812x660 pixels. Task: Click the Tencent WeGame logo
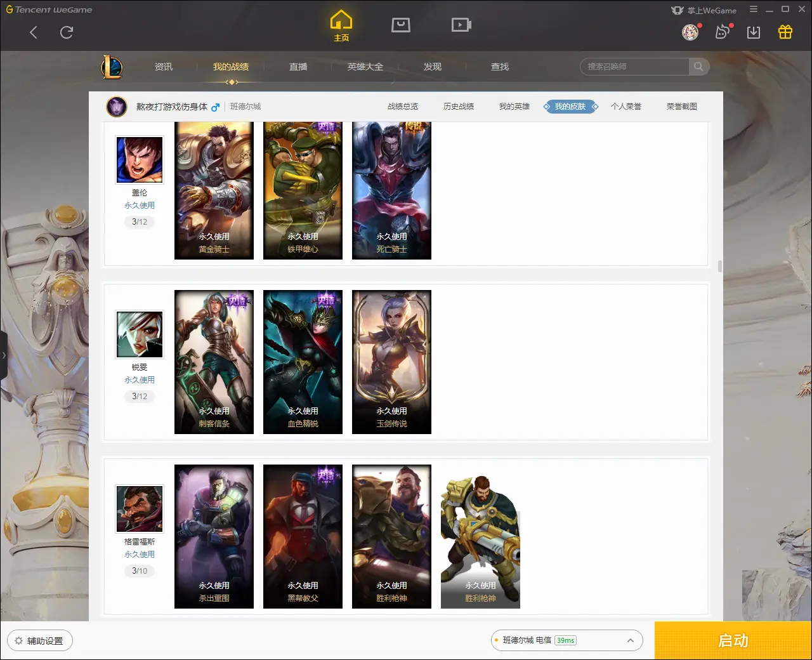coord(49,10)
